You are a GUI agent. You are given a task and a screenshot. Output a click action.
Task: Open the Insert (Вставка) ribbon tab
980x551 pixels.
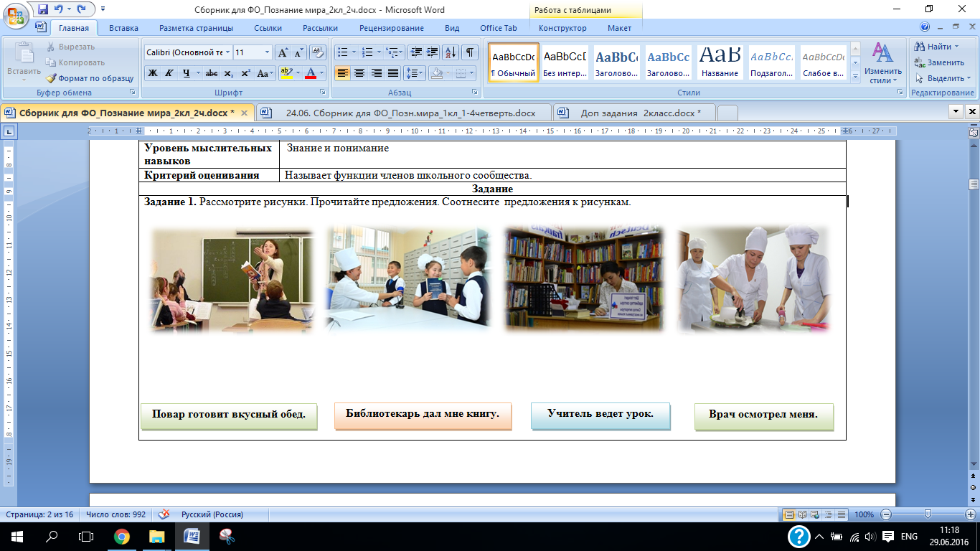123,28
